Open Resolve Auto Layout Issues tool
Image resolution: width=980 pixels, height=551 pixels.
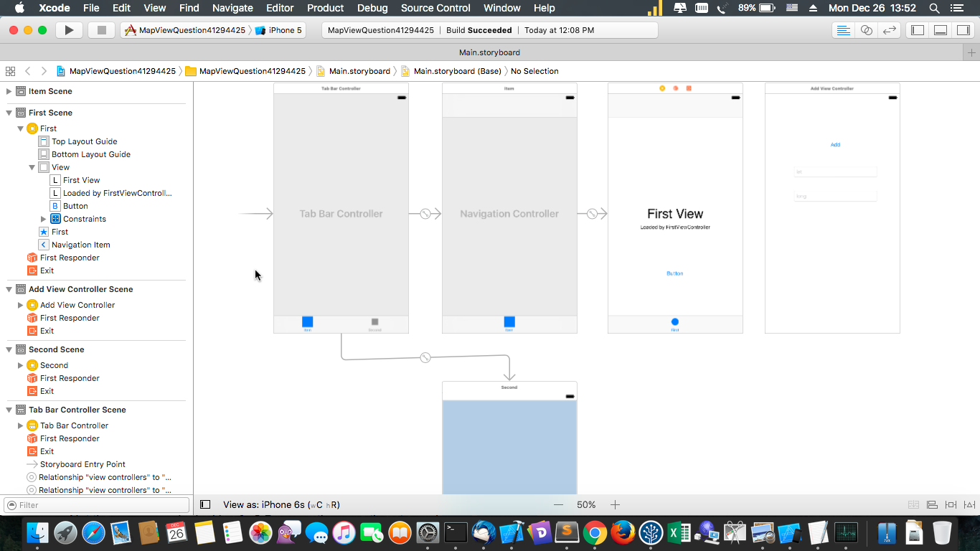[x=969, y=505]
